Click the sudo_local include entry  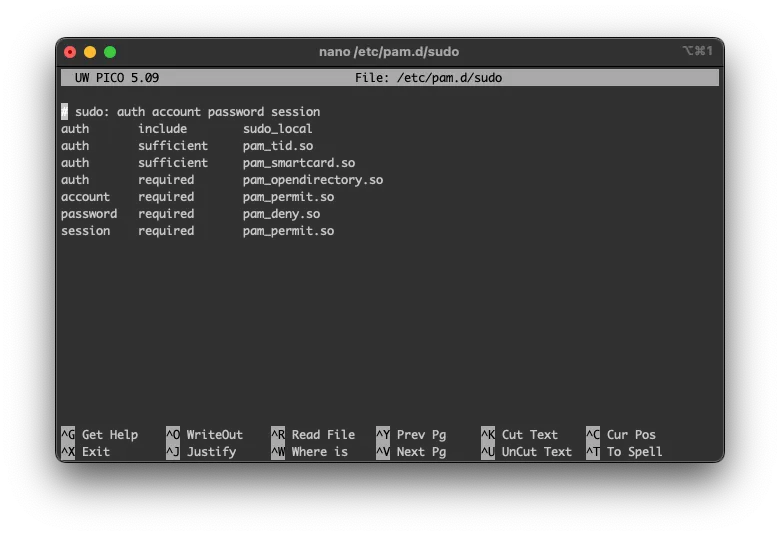pyautogui.click(x=278, y=129)
